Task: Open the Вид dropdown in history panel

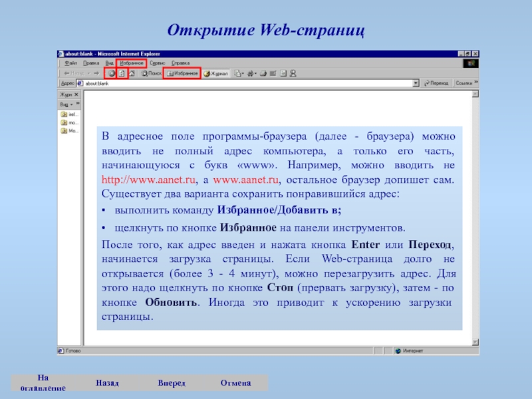Action: point(66,104)
